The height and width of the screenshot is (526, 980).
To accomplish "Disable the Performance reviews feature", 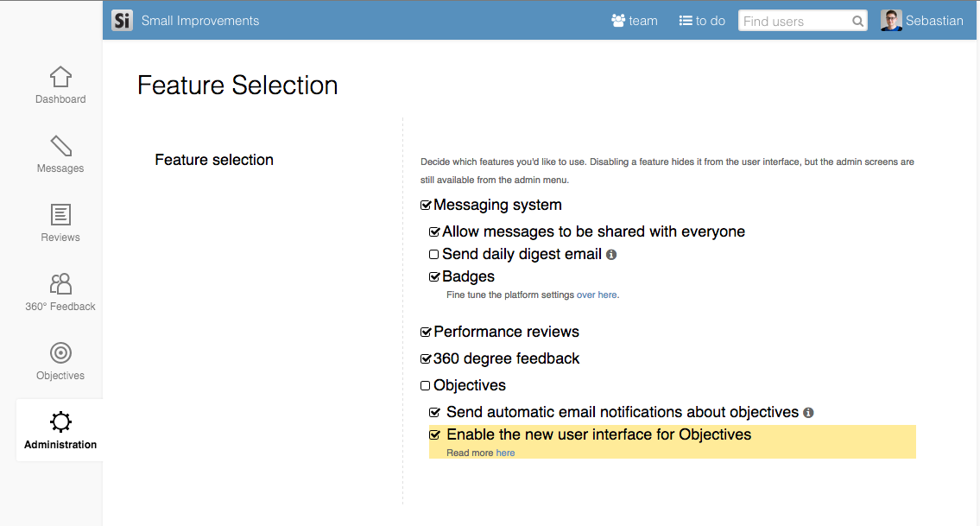I will click(x=425, y=331).
